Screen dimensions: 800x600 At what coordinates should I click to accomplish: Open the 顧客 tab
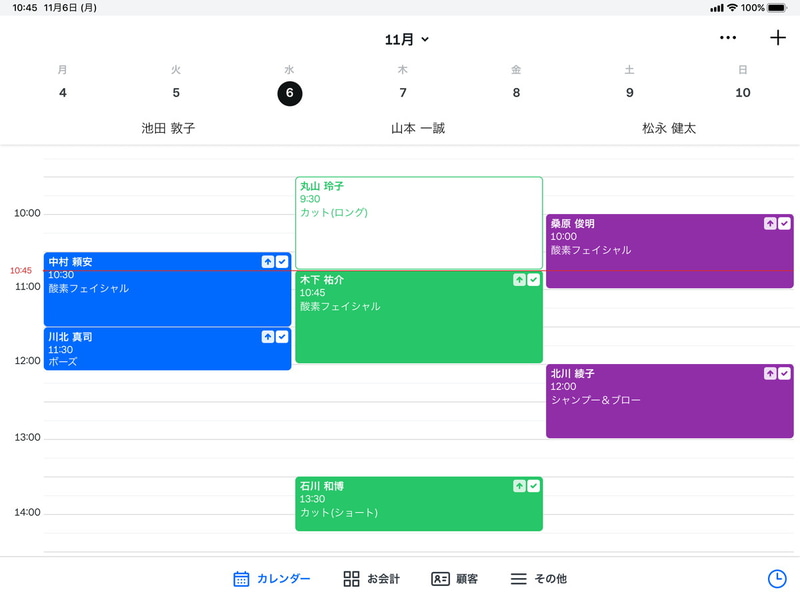pyautogui.click(x=454, y=579)
